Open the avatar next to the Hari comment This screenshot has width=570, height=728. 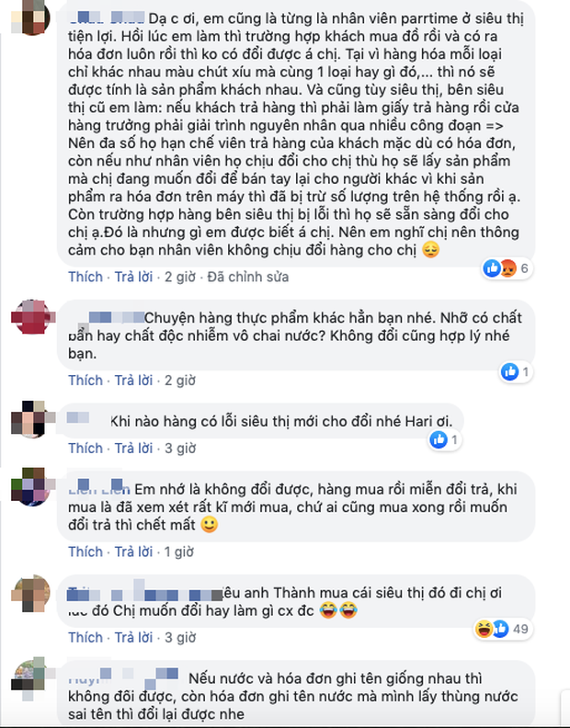point(30,420)
